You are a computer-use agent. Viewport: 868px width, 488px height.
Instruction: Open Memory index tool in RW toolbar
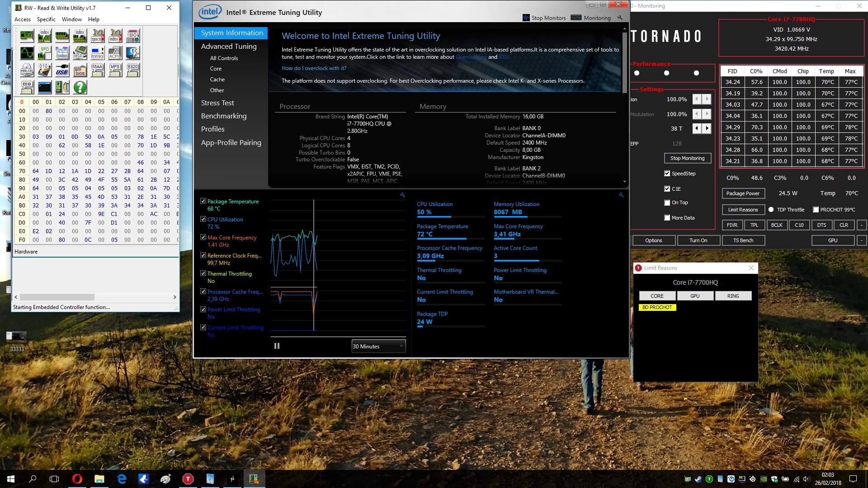(80, 36)
